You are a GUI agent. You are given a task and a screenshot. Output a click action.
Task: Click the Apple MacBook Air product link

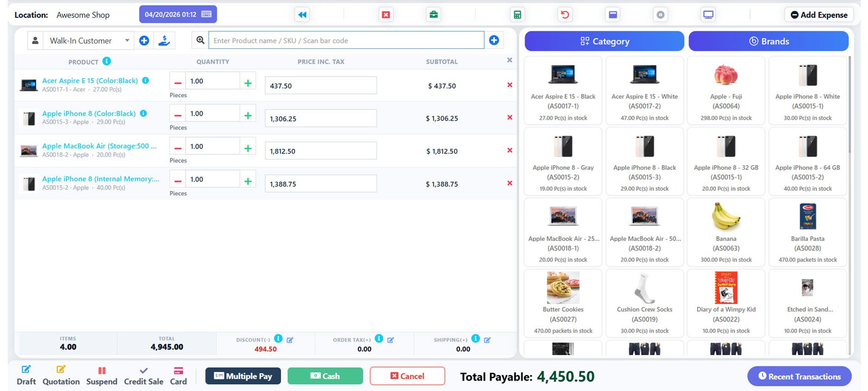[x=99, y=146]
